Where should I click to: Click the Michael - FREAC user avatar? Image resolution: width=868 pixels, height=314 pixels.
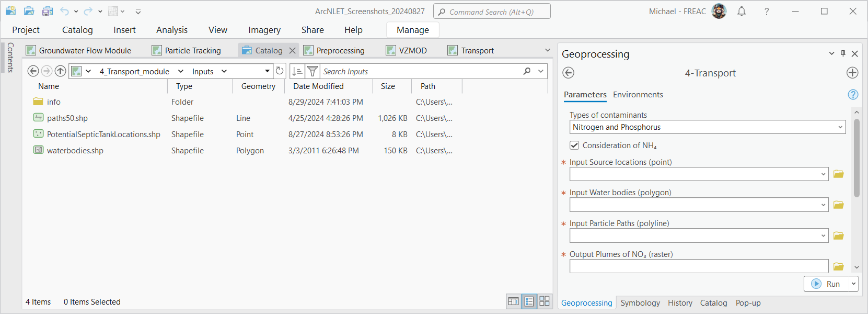719,11
